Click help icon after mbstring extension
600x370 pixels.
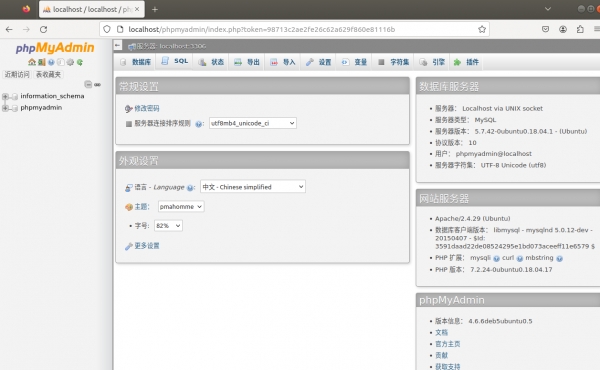coord(559,259)
